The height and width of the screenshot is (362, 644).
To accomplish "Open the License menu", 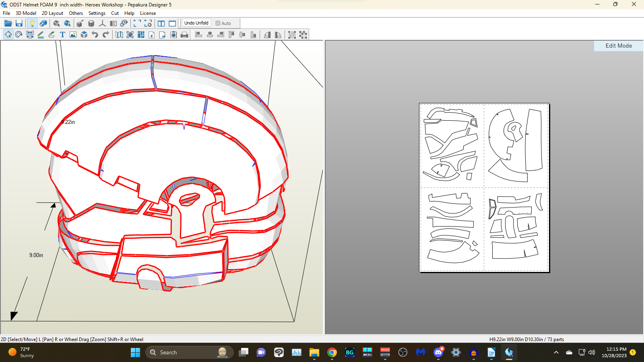I will point(148,13).
